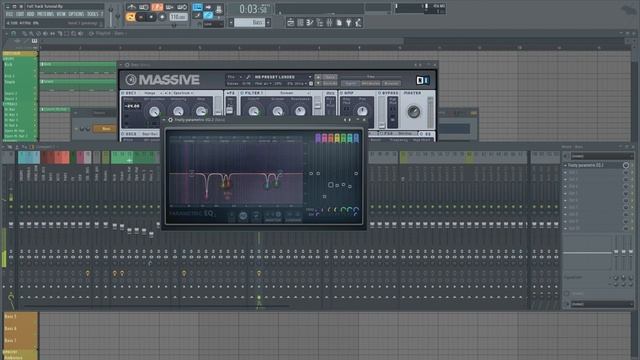Image resolution: width=640 pixels, height=360 pixels.
Task: Click the page icon in shortcut toolbar
Action: coord(339,23)
